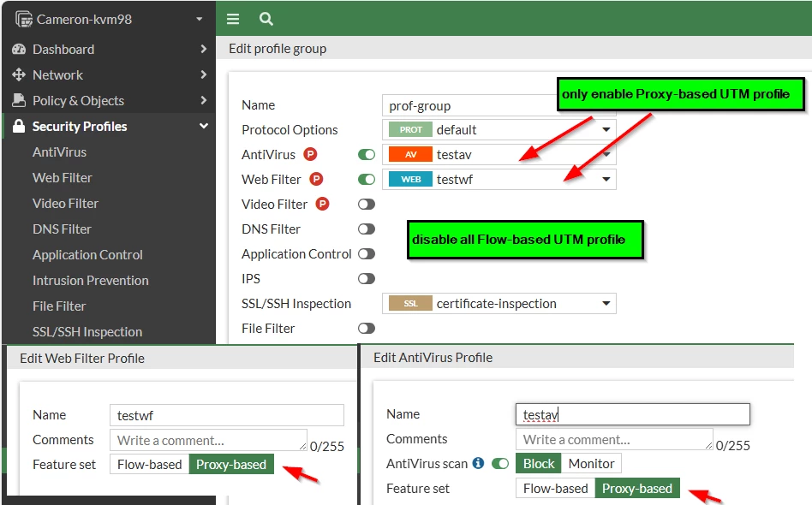Select Proxy-based in Web Filter Profile

(231, 464)
